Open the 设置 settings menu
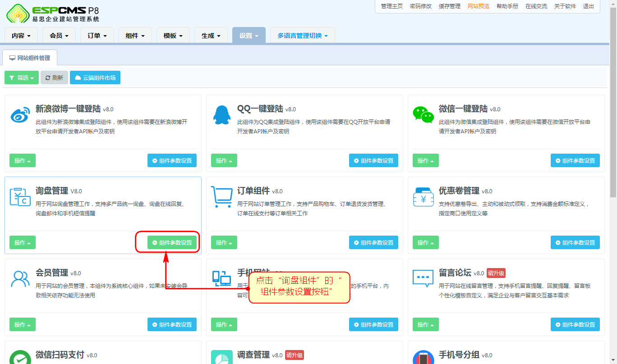Screen dimensions: 617x364 249,36
